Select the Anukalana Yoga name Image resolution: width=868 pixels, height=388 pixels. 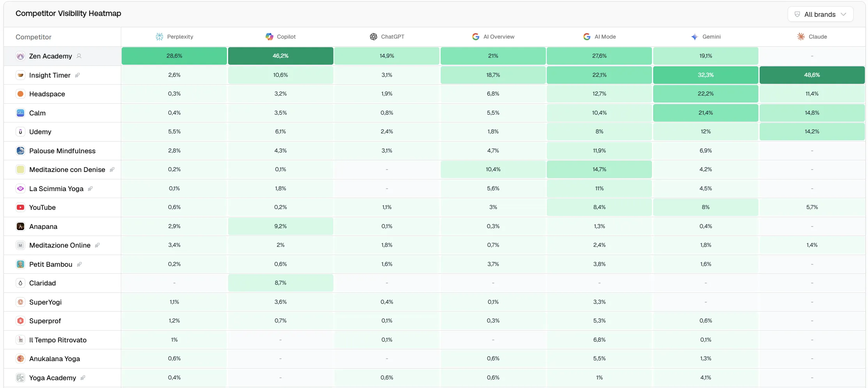pyautogui.click(x=55, y=359)
